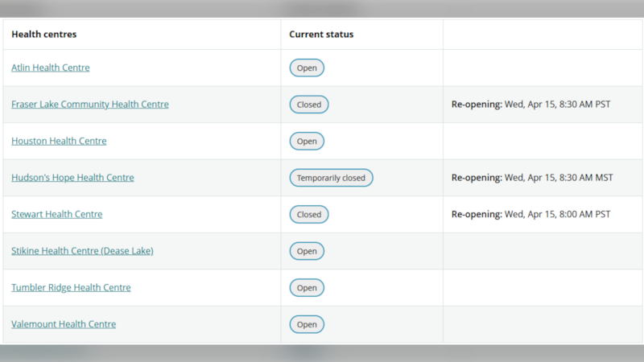Click the Temporarily closed status badge
This screenshot has height=362, width=644.
tap(331, 178)
